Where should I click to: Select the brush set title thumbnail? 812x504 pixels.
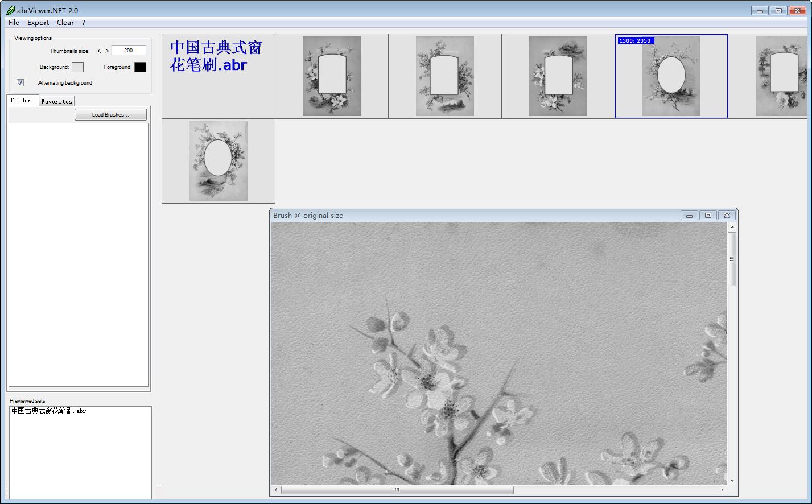click(219, 76)
